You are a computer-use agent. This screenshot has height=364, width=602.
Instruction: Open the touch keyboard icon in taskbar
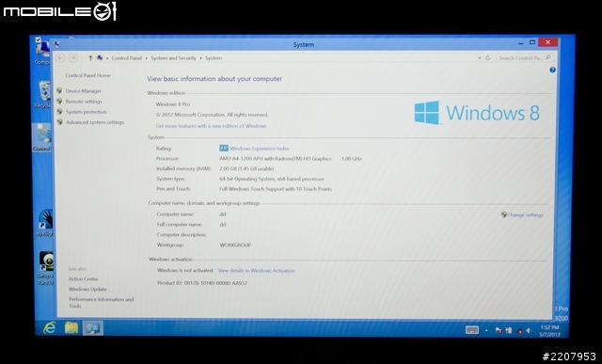pyautogui.click(x=472, y=330)
